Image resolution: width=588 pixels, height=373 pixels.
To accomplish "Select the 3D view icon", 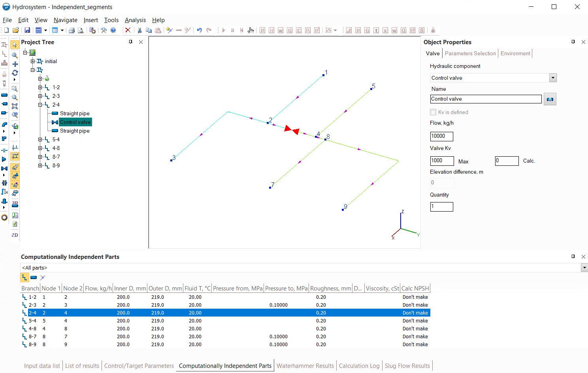I will tap(15, 204).
